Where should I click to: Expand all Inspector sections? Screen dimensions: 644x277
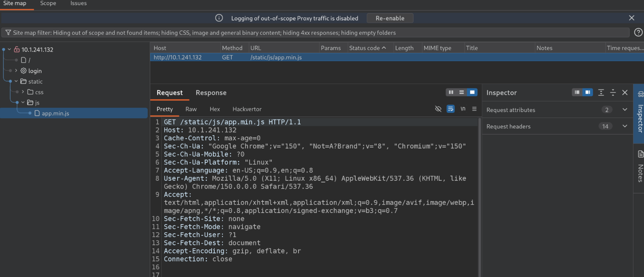(x=601, y=92)
